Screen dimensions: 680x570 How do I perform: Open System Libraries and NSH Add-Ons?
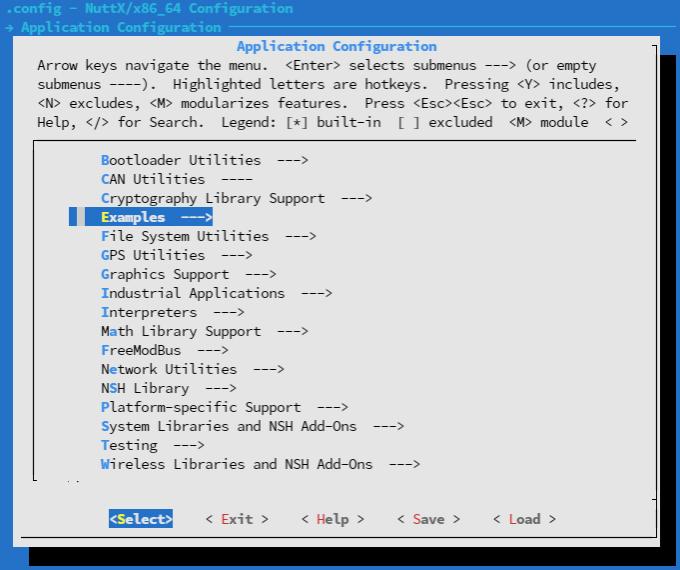252,426
